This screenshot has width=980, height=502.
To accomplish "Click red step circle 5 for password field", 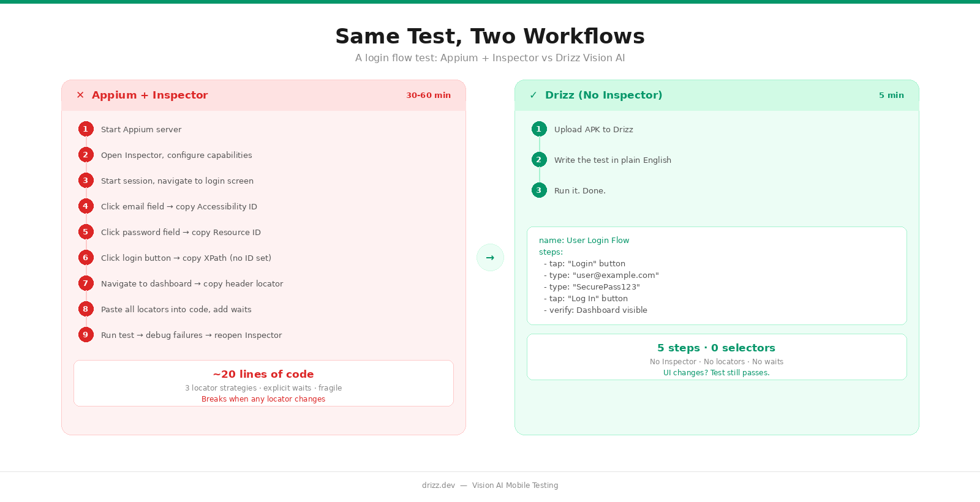I will click(x=86, y=232).
